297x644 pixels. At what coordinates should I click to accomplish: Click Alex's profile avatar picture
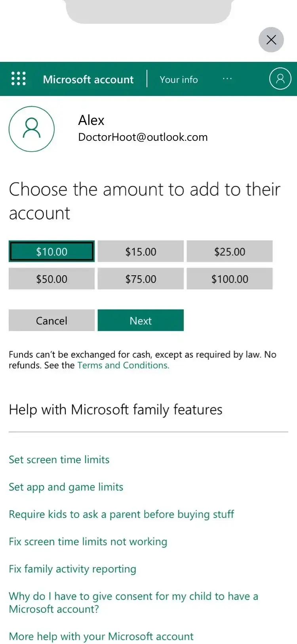click(32, 129)
